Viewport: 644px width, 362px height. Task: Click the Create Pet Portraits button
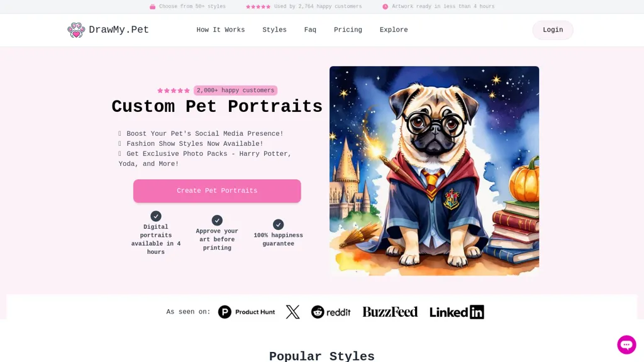pos(217,191)
